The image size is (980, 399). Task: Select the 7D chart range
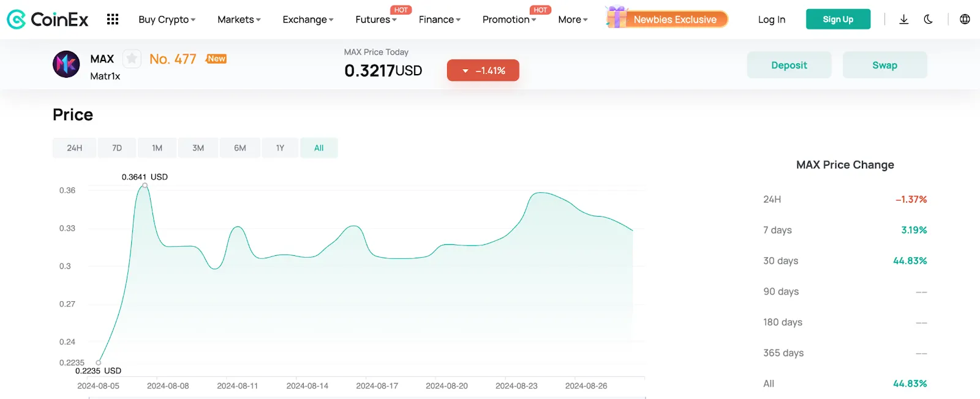tap(117, 148)
